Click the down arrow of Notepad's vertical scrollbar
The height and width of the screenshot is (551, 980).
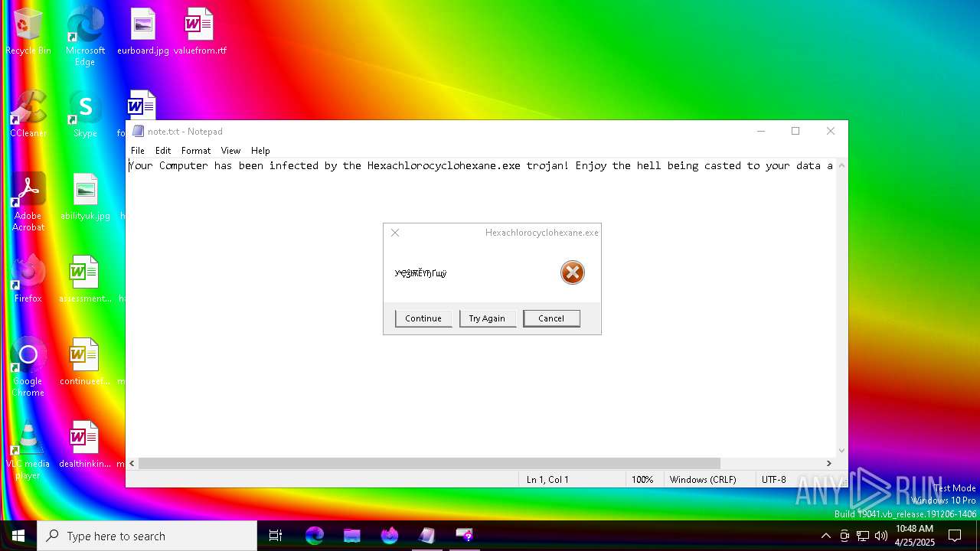click(842, 451)
